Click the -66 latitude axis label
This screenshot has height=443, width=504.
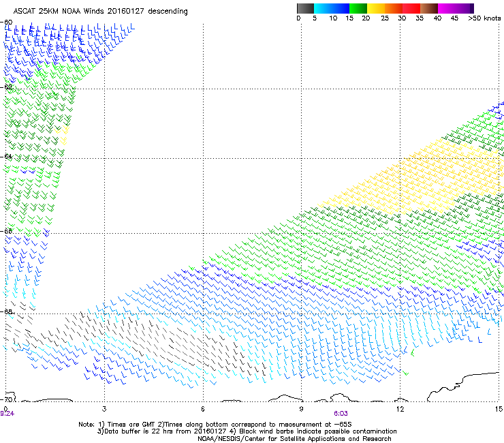point(6,231)
